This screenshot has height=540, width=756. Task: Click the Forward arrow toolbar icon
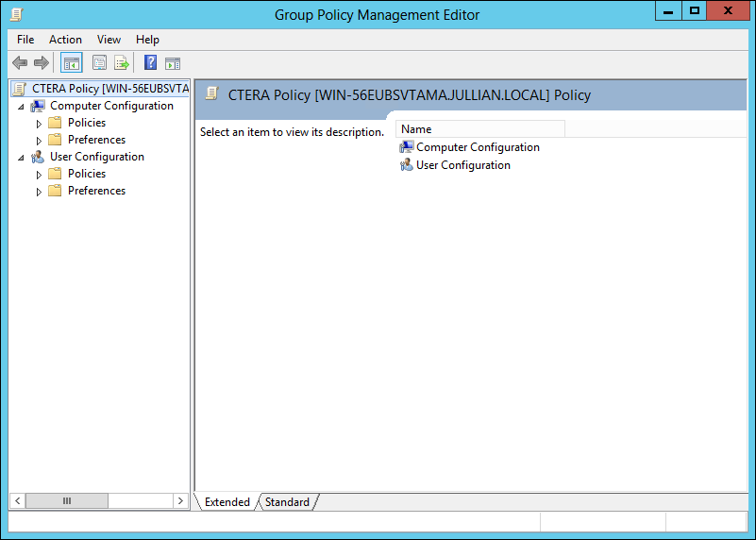click(42, 63)
